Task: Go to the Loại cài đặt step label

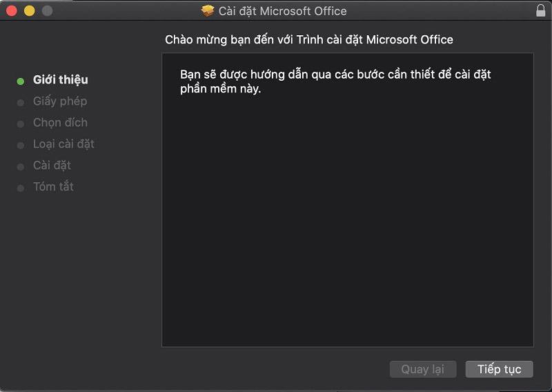Action: [63, 144]
